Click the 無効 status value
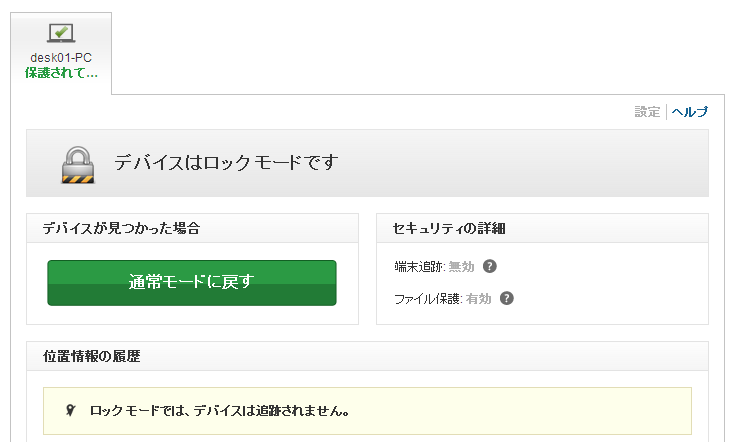The width and height of the screenshot is (738, 442). point(461,267)
